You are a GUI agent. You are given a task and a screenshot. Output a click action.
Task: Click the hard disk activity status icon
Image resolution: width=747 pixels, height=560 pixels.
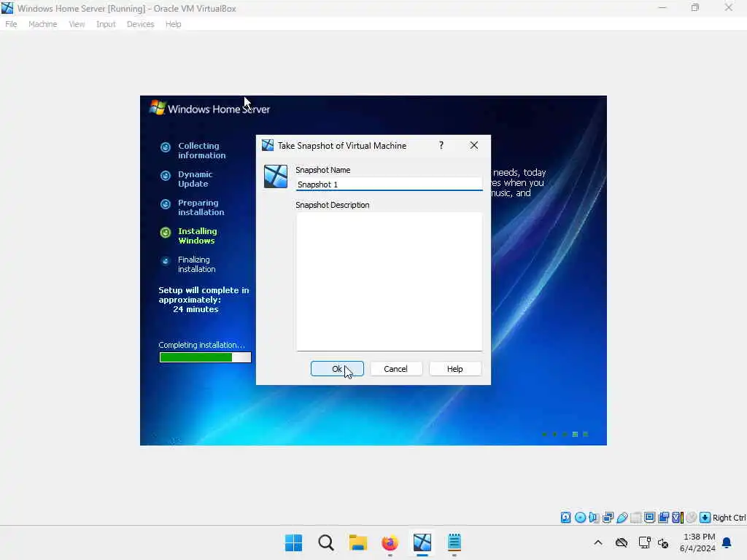[565, 518]
